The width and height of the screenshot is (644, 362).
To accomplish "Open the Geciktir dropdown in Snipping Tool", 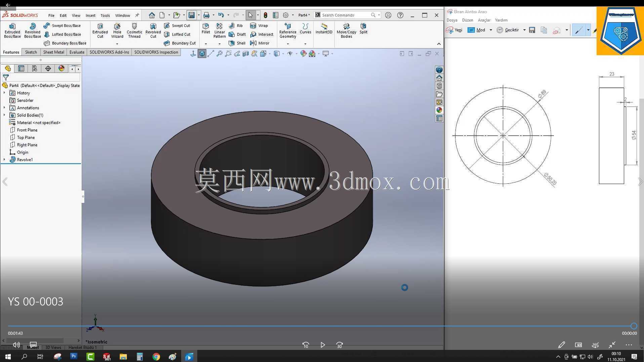I will click(524, 30).
